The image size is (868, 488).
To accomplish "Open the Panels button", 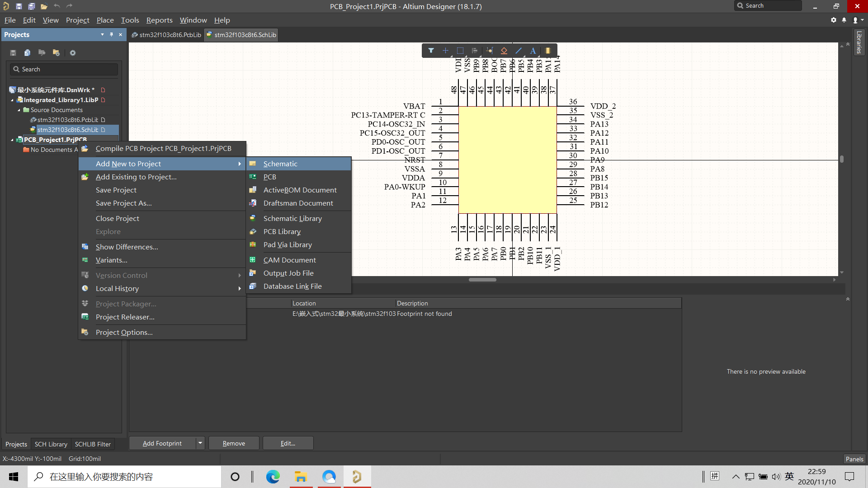I will tap(854, 459).
